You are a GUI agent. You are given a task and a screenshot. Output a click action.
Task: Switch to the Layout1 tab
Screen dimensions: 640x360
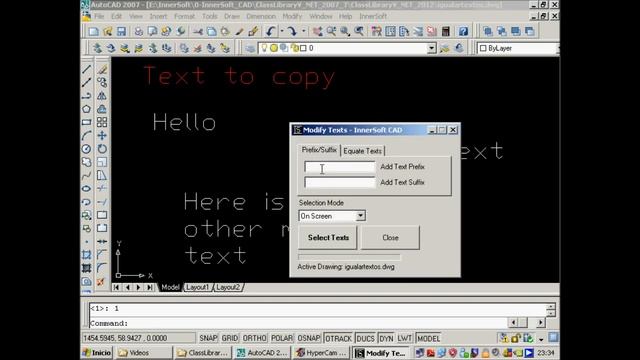click(197, 287)
